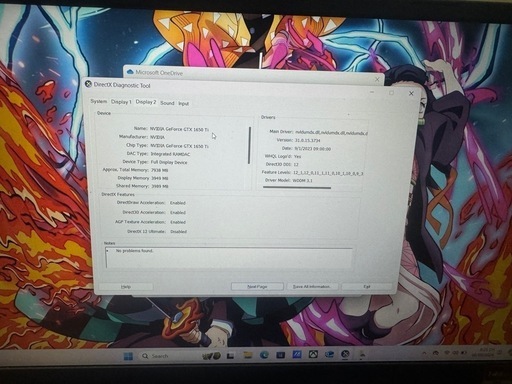Open File Explorer from the taskbar

(248, 355)
